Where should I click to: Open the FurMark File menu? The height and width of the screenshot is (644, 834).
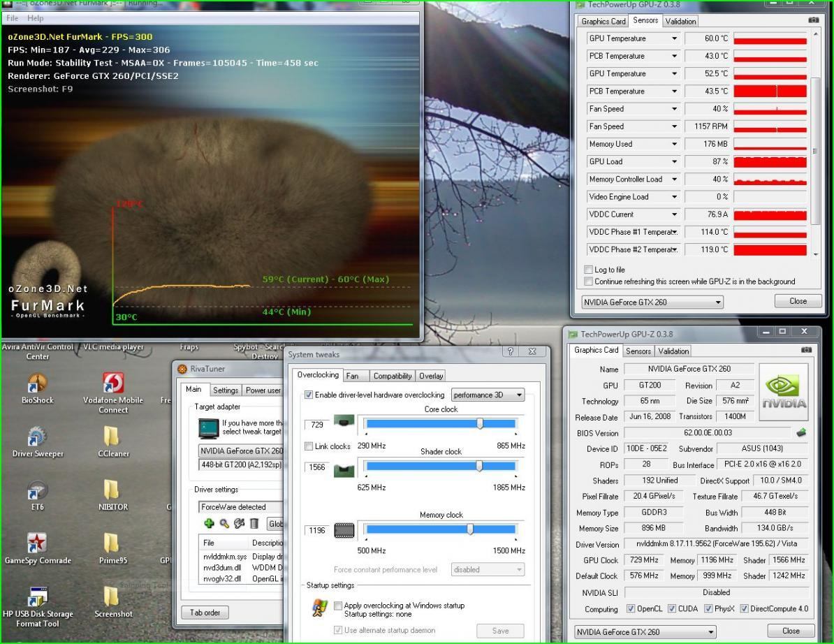[x=13, y=18]
